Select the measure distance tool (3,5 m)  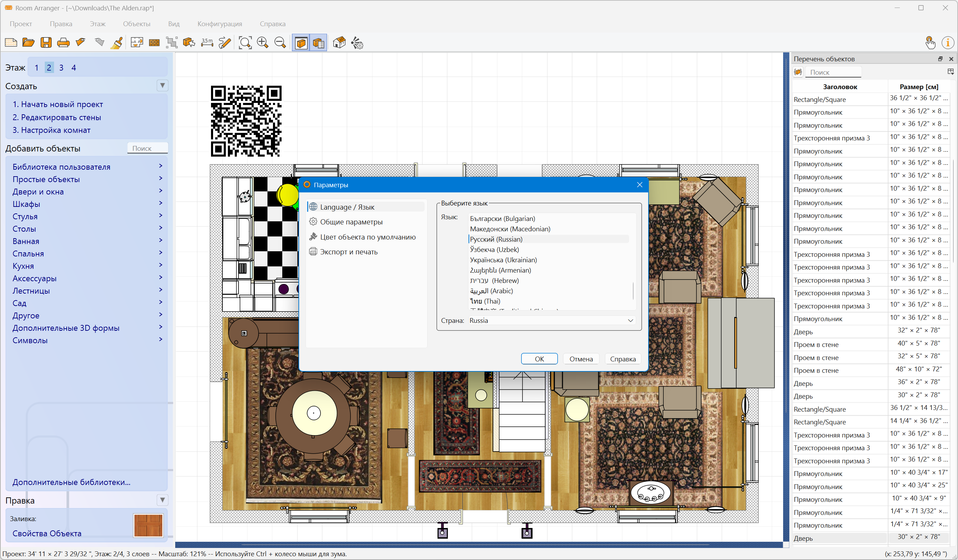207,43
